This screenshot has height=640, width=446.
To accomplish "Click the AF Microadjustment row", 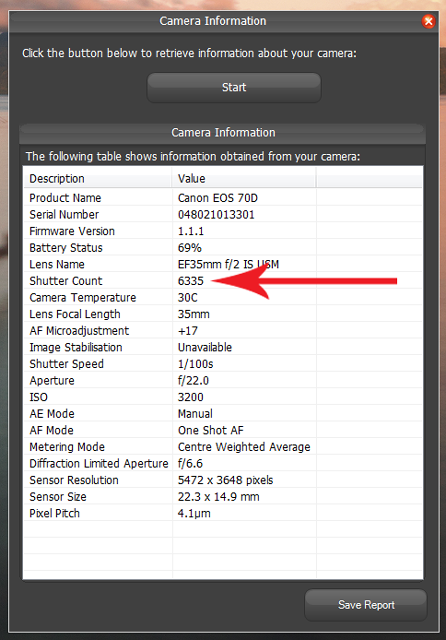I will 223,331.
